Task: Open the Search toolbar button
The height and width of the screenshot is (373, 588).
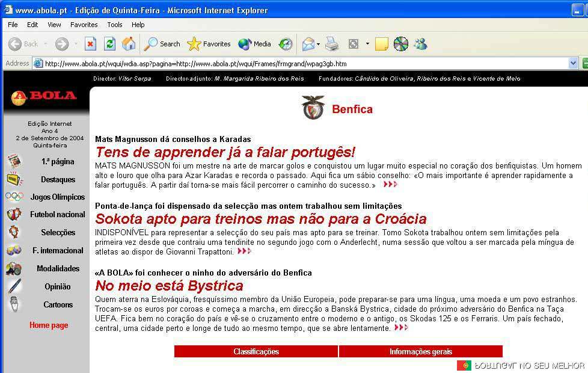Action: [162, 44]
